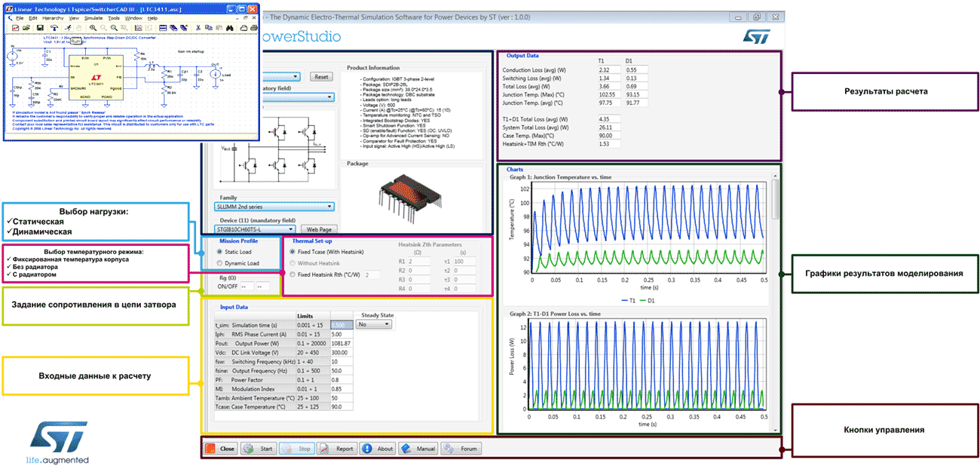
Task: Click the Web Page button
Action: pos(318,229)
